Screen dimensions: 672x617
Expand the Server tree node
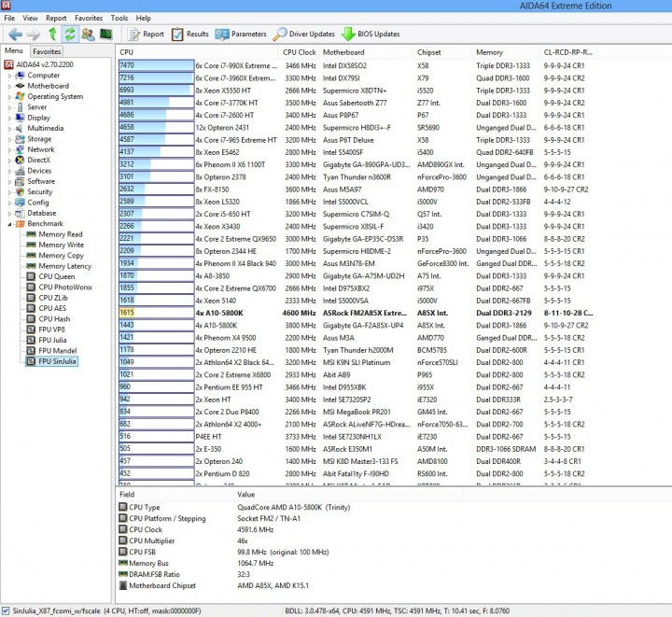coord(9,107)
